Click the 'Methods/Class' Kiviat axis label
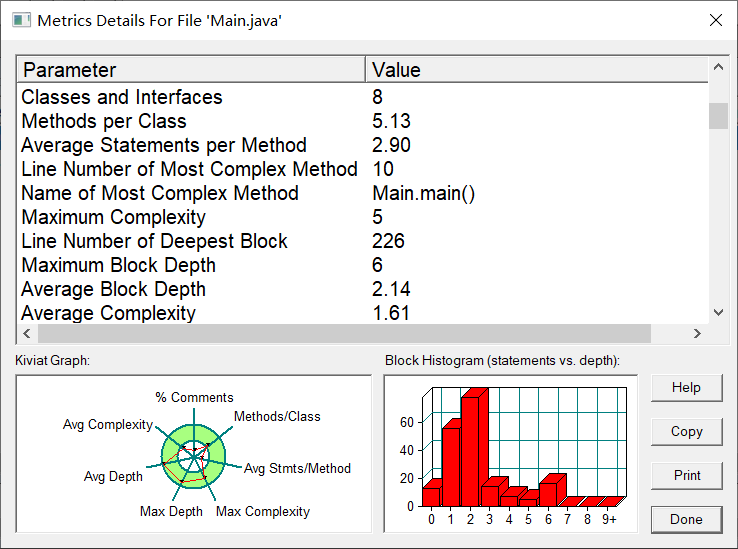Screen dimensions: 738x549 (x=277, y=416)
